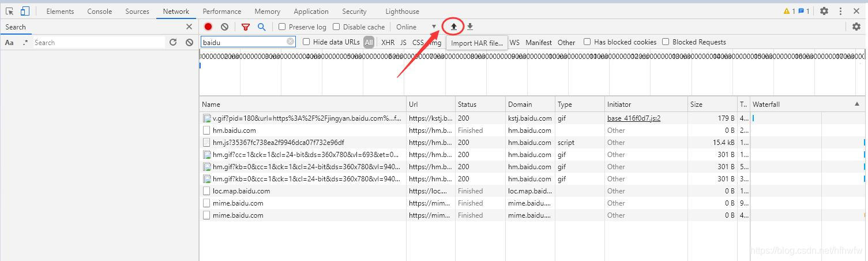Sort by the Status column header
This screenshot has height=261, width=868.
pos(480,105)
